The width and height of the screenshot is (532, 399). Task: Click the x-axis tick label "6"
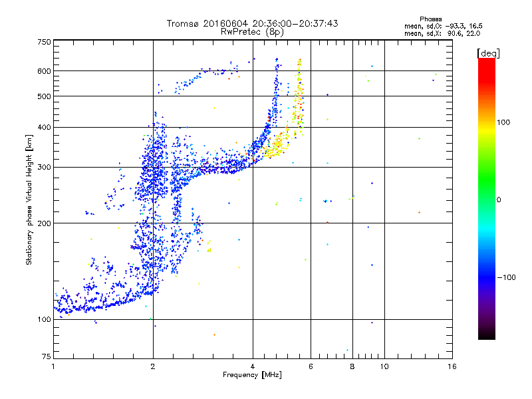pos(311,366)
